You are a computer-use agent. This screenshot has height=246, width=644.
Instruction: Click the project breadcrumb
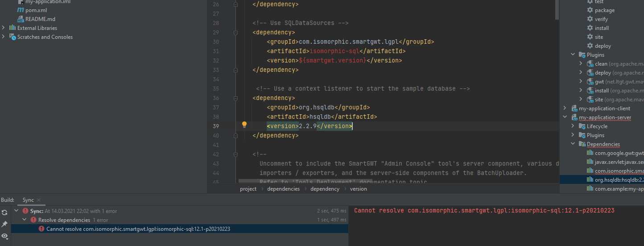click(x=248, y=189)
